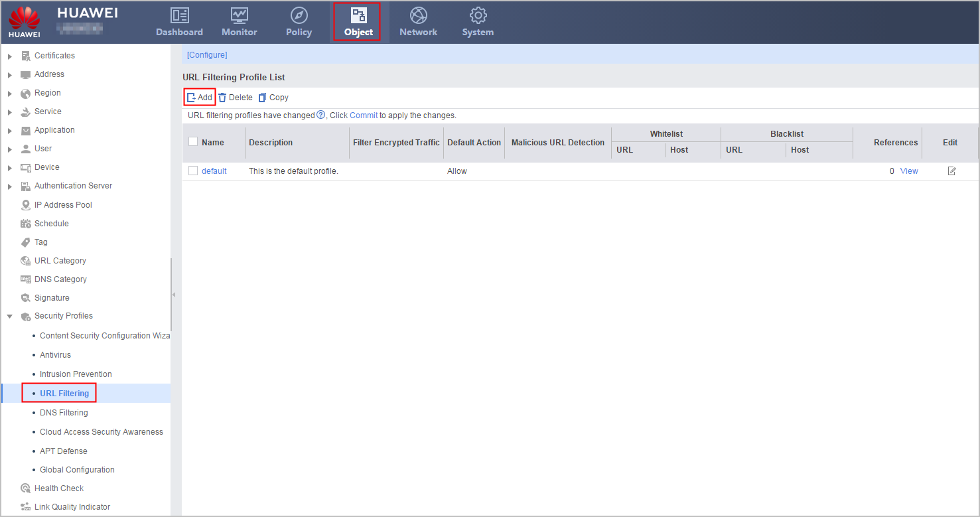Click the edit pencil icon for default profile
This screenshot has height=517, width=980.
click(951, 171)
